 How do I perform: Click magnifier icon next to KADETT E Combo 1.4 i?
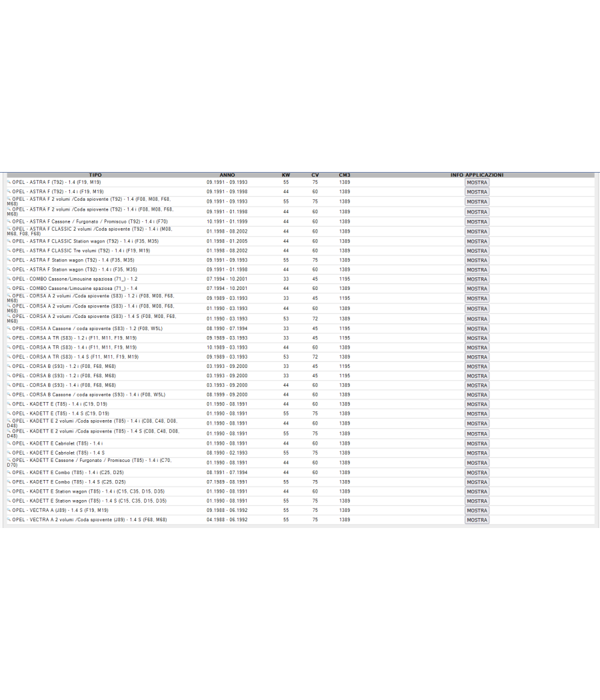point(9,472)
